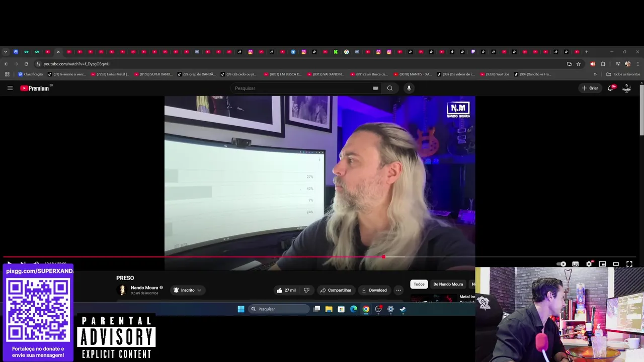
Task: Select the Todos filter chip
Action: click(x=419, y=284)
